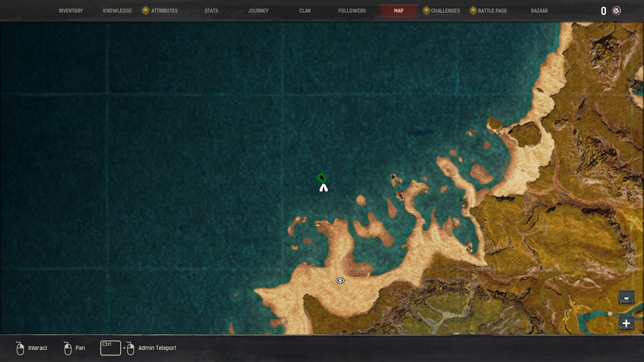Click the Attributes diamond notification icon
This screenshot has width=644, height=362.
[x=145, y=11]
